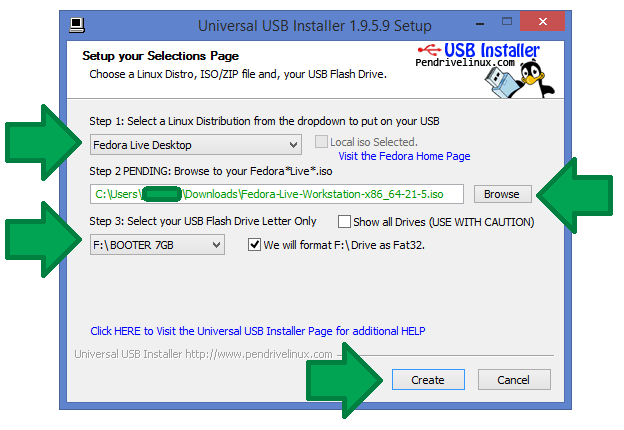Minimize the Setup window

(480, 23)
